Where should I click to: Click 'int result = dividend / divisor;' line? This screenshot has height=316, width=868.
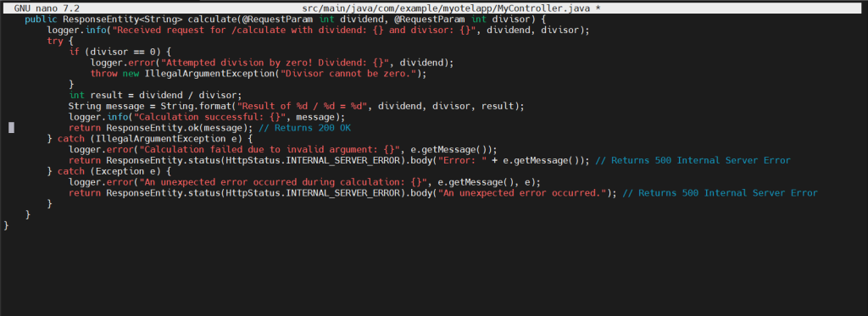[x=156, y=95]
